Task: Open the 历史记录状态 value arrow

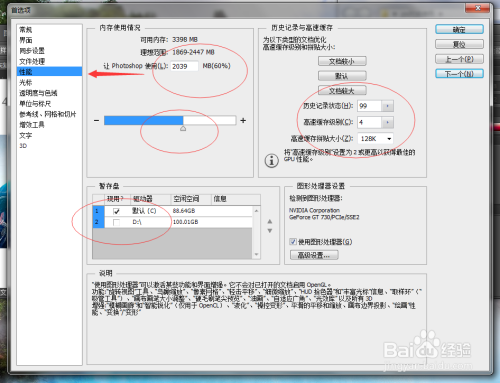Action: click(x=387, y=106)
